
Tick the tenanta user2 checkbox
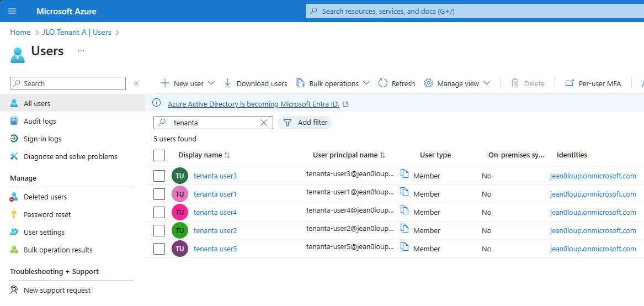pyautogui.click(x=159, y=230)
